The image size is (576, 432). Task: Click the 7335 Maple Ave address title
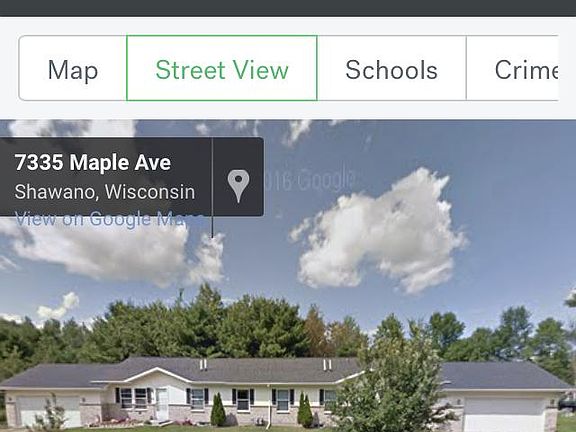(x=93, y=162)
